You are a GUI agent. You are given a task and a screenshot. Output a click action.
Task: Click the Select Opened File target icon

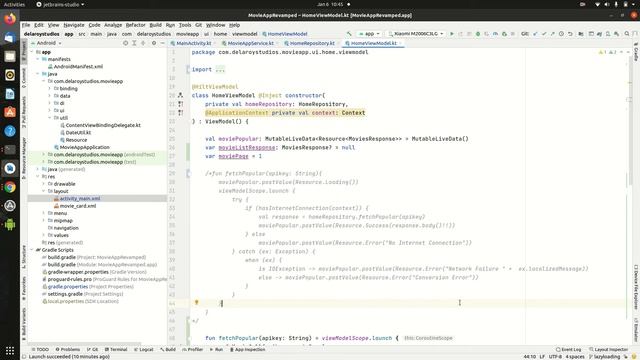click(x=125, y=43)
